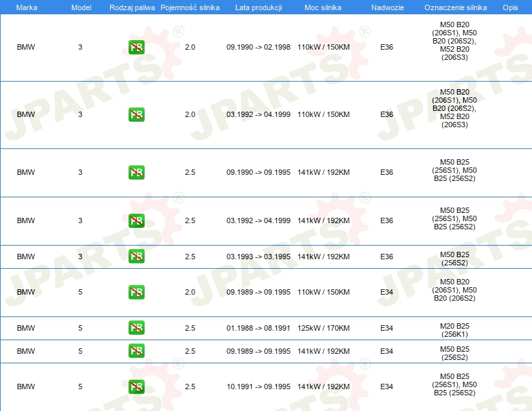Click the date range 10.1991 -> 09.1995
Image resolution: width=532 pixels, height=411 pixels.
pyautogui.click(x=259, y=387)
